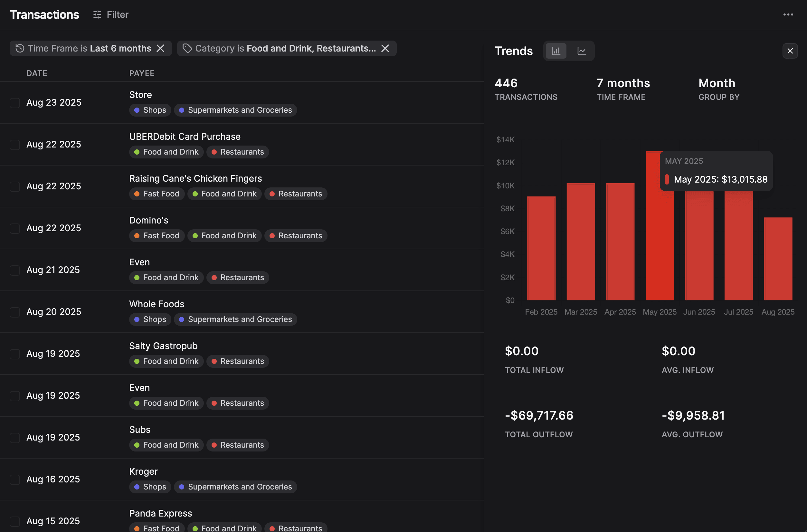Viewport: 807px width, 532px height.
Task: Open the Filter sliders icon
Action: [x=97, y=14]
